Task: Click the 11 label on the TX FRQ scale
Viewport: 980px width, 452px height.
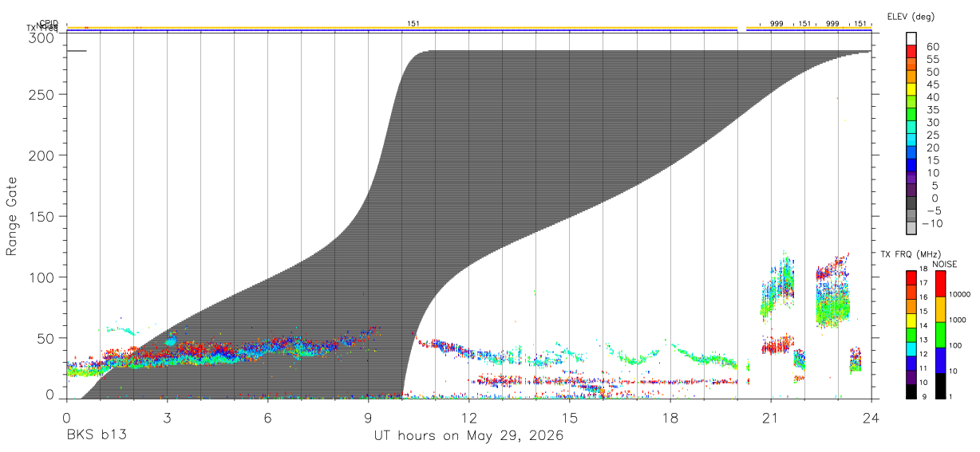Action: 923,368
